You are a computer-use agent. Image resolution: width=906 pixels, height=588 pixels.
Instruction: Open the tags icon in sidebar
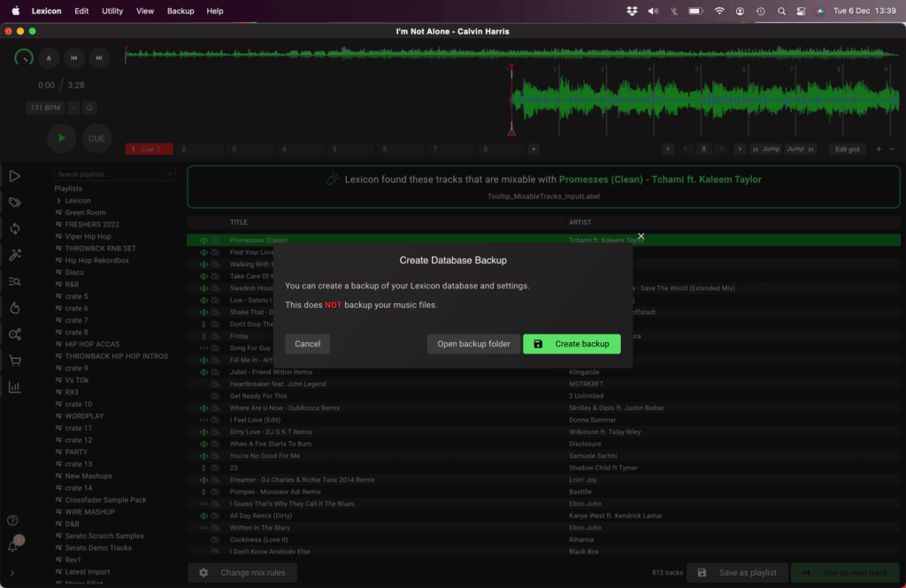(14, 202)
